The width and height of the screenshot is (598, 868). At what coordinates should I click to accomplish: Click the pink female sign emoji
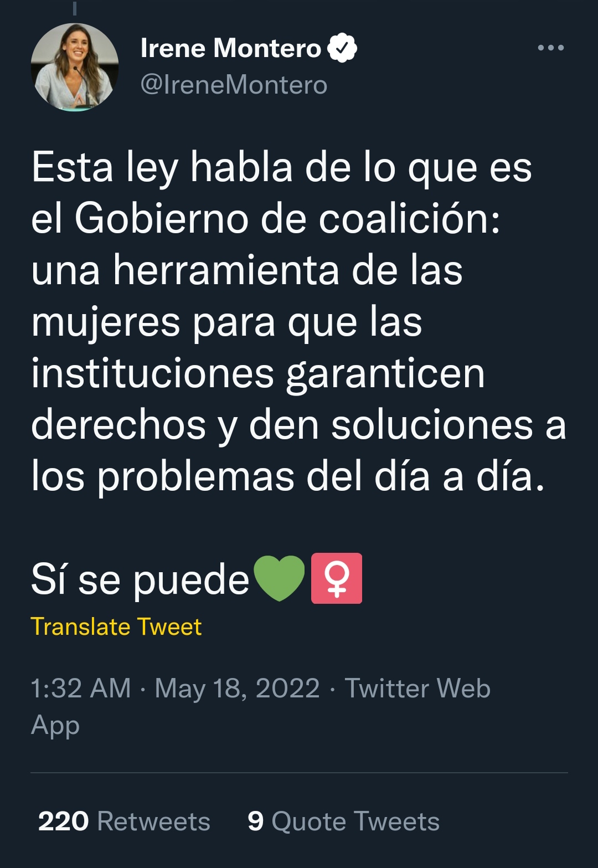click(x=337, y=578)
